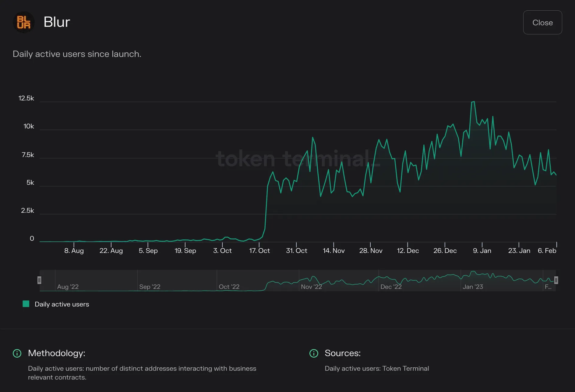Image resolution: width=575 pixels, height=392 pixels.
Task: Click 'Daily active users: Token Terminal' source text
Action: [377, 369]
